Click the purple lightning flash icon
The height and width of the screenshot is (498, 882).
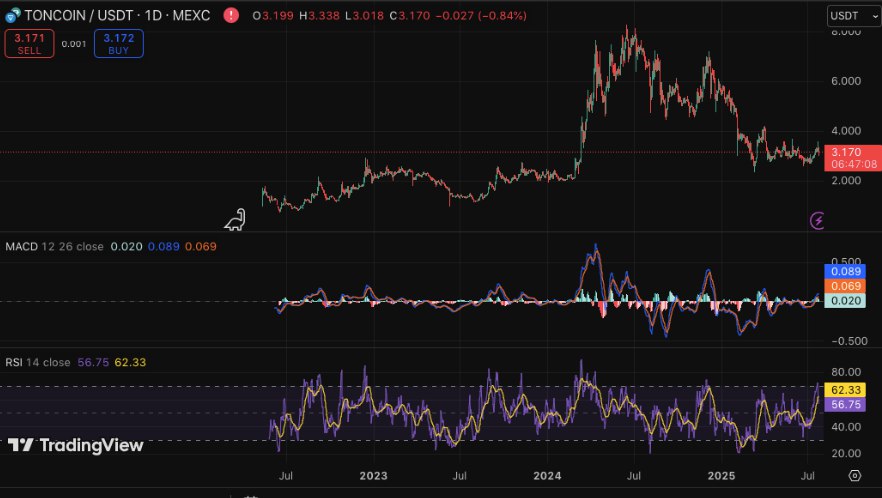click(x=817, y=220)
